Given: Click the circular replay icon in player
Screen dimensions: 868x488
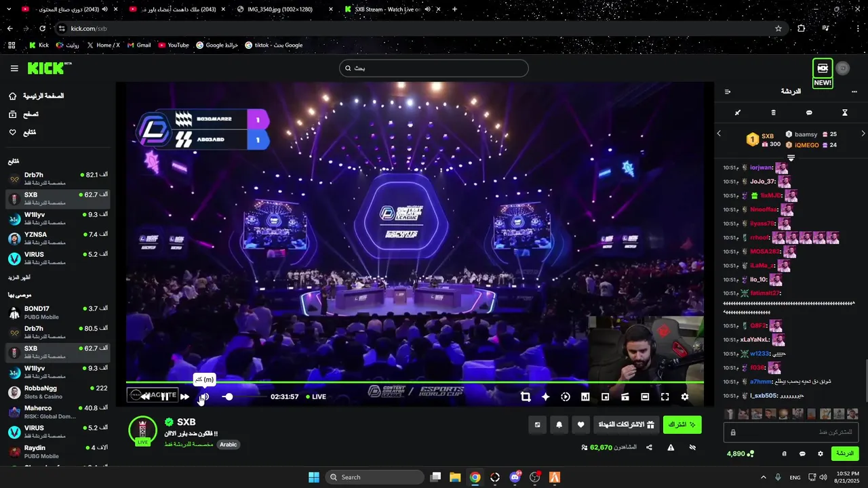Looking at the screenshot, I should pos(566,396).
